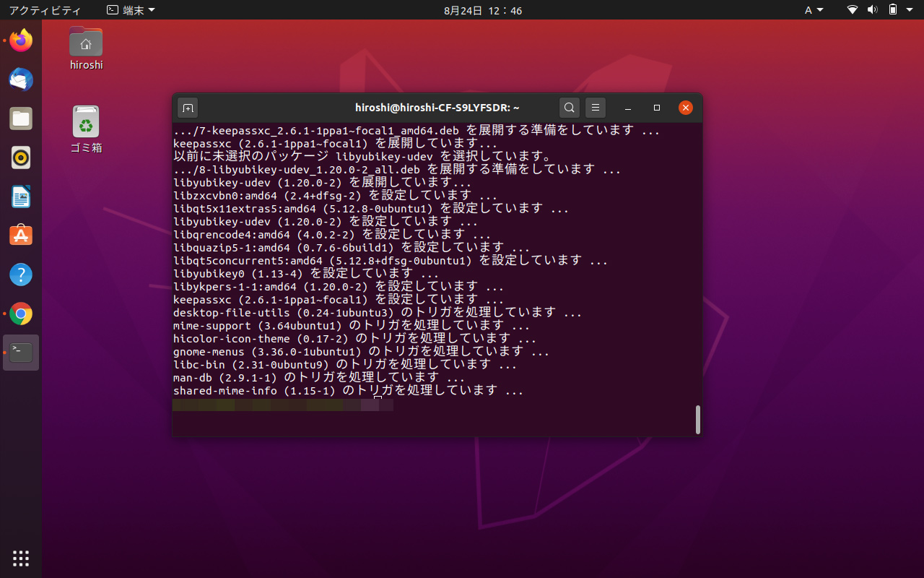Image resolution: width=924 pixels, height=578 pixels.
Task: Minimize the terminal window
Action: click(x=628, y=108)
